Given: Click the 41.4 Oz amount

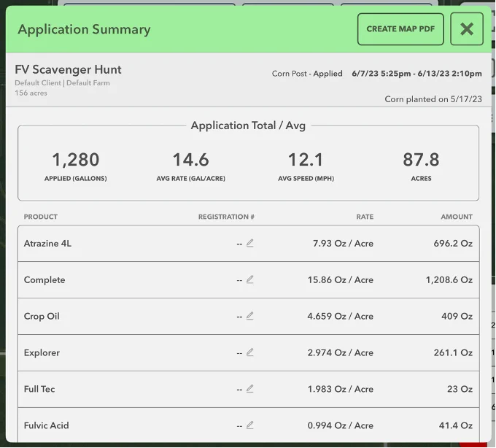Looking at the screenshot, I should [456, 425].
